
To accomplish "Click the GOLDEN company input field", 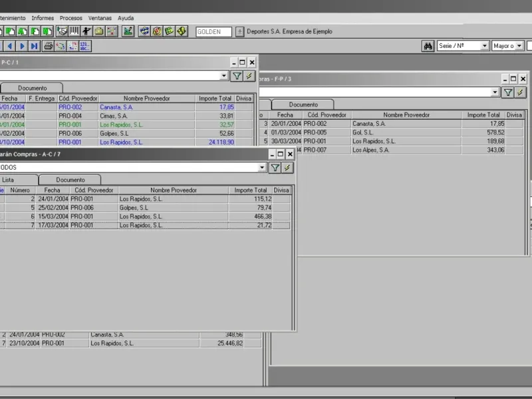I will coord(213,31).
